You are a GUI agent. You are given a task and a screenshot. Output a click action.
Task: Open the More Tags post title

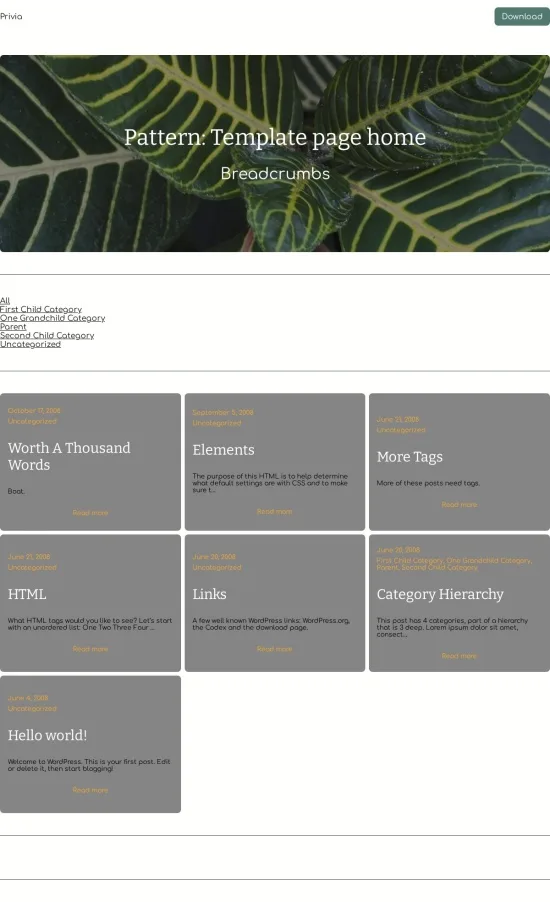point(410,457)
